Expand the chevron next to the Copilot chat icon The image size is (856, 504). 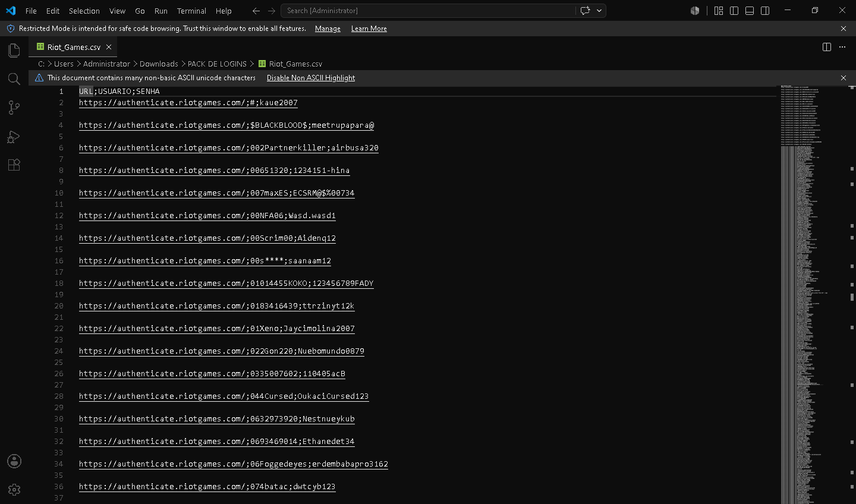599,11
